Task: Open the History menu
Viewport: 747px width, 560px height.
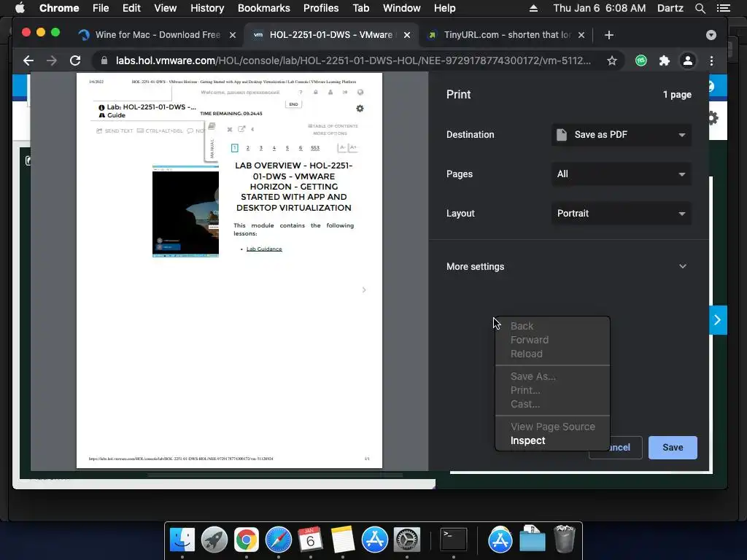Action: [207, 8]
